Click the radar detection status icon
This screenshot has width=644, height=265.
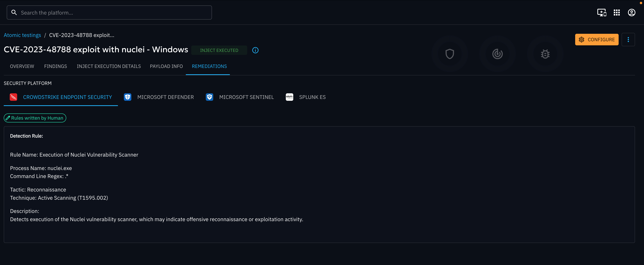(497, 54)
